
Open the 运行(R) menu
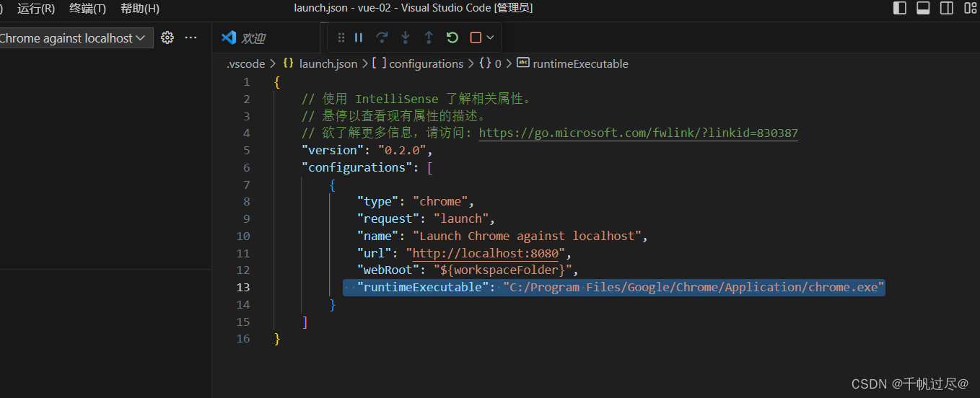pos(36,9)
